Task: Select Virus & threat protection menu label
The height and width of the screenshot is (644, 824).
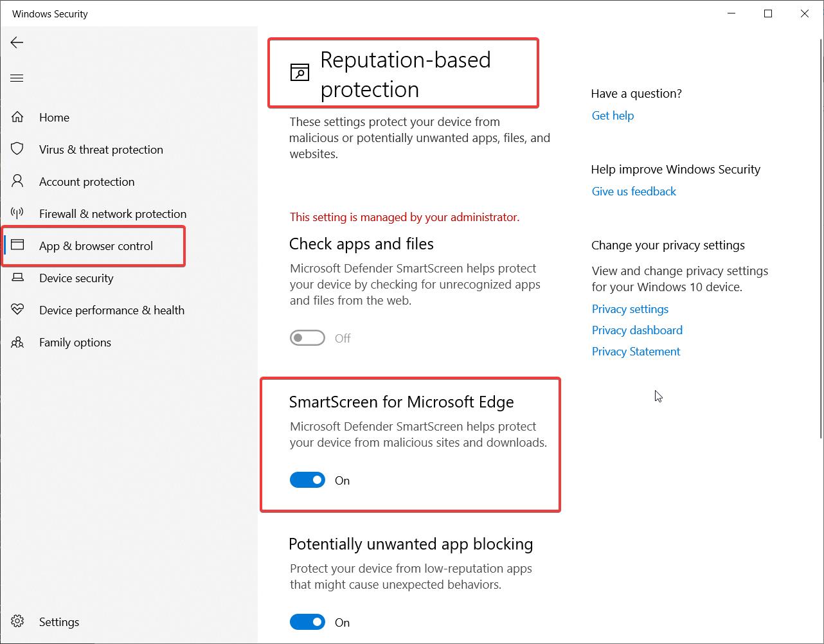Action: [101, 150]
